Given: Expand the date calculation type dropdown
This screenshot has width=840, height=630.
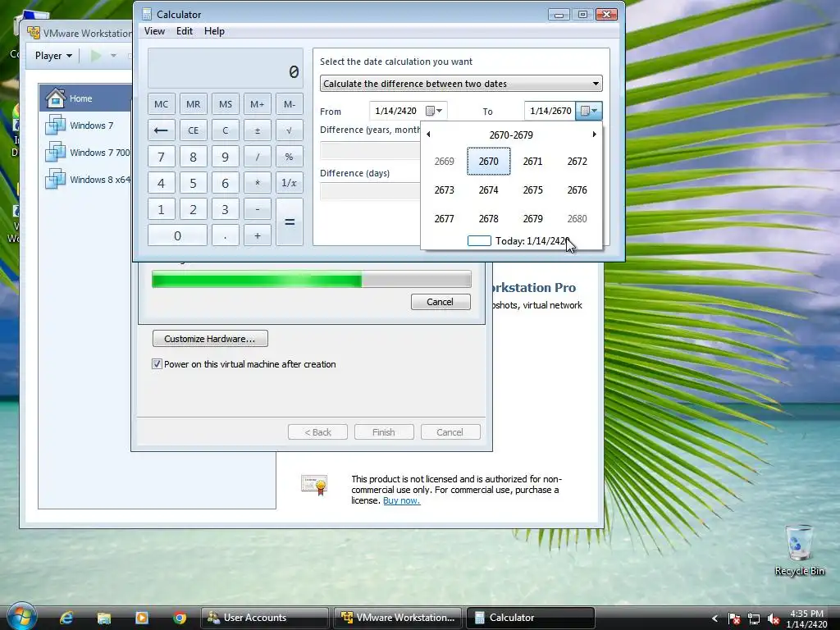Looking at the screenshot, I should tap(461, 84).
